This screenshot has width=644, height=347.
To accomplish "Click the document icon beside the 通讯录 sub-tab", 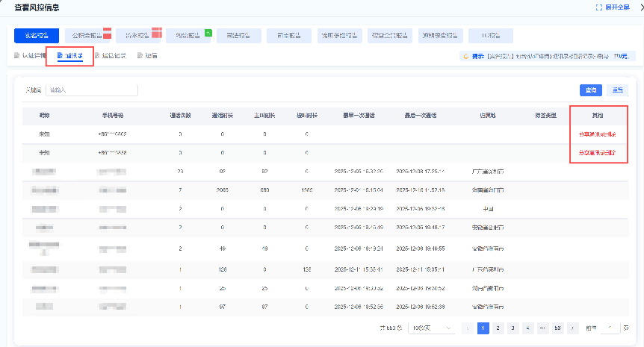I will pyautogui.click(x=61, y=56).
